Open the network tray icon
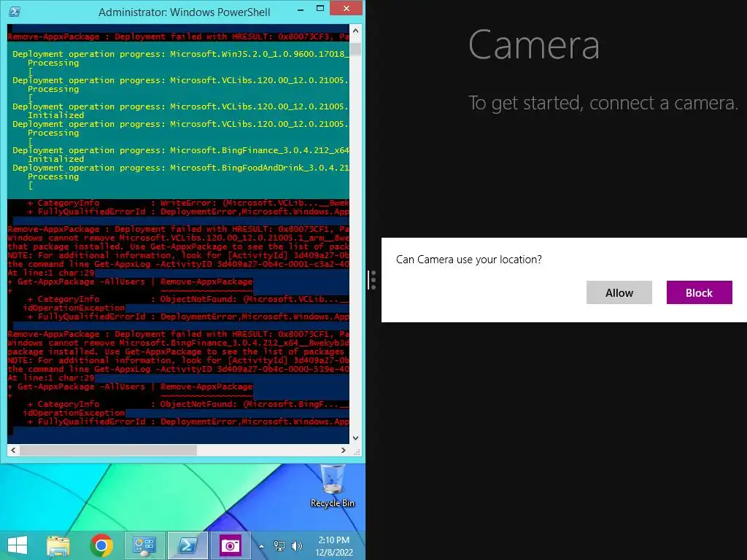Viewport: 747px width, 560px height. pyautogui.click(x=279, y=546)
